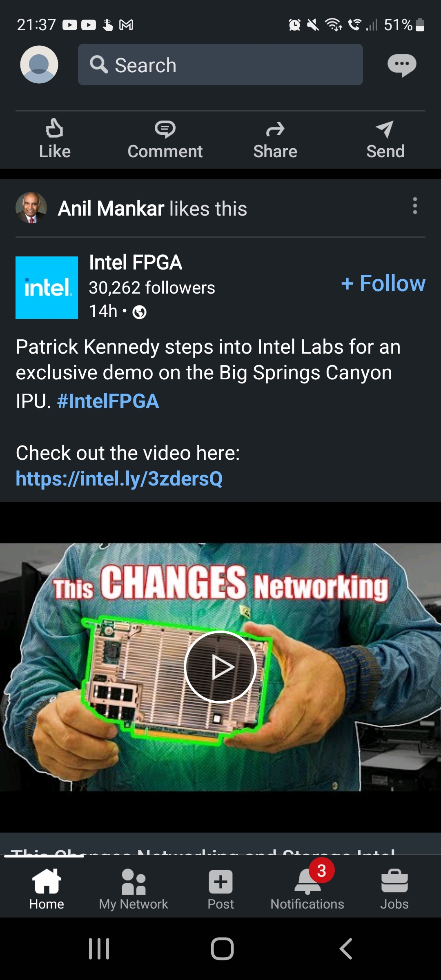Play the Networking video

pos(220,667)
